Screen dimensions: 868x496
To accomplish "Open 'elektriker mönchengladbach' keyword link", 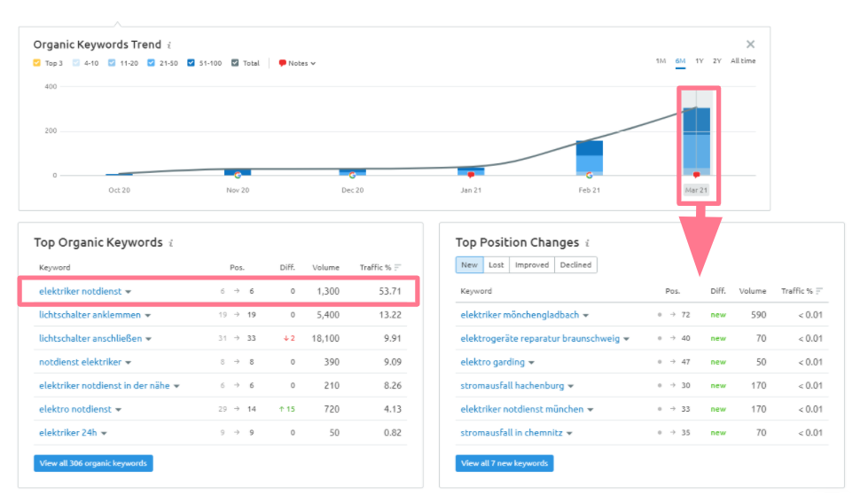I will click(520, 315).
